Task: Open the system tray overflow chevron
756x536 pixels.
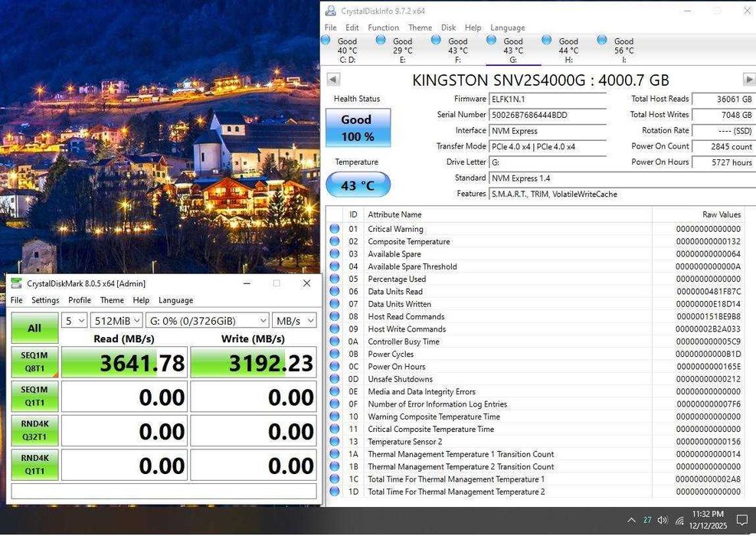Action: tap(631, 521)
